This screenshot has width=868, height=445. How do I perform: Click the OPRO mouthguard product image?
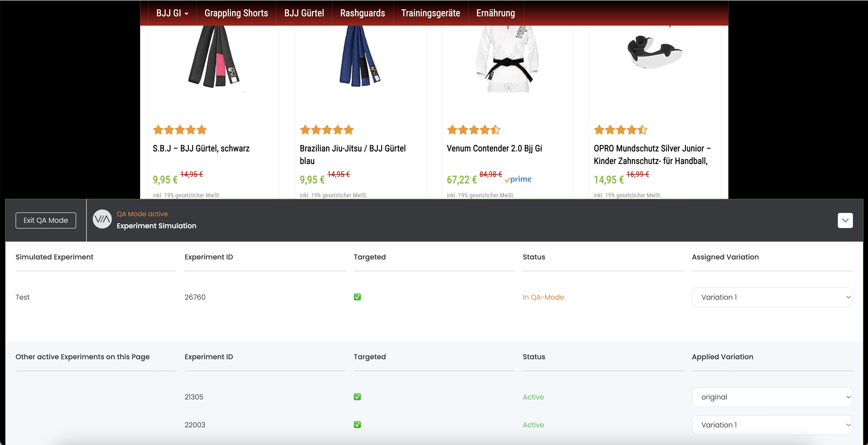pos(654,52)
